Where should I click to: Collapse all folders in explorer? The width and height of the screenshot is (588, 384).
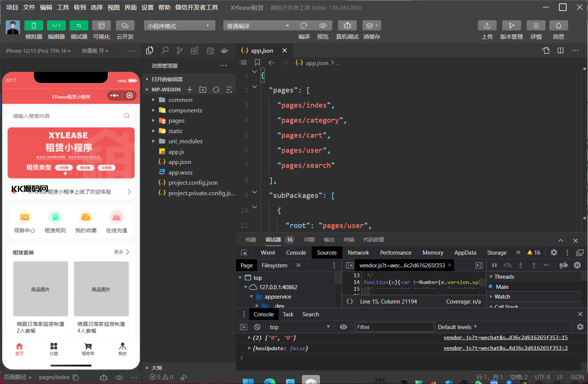[229, 90]
